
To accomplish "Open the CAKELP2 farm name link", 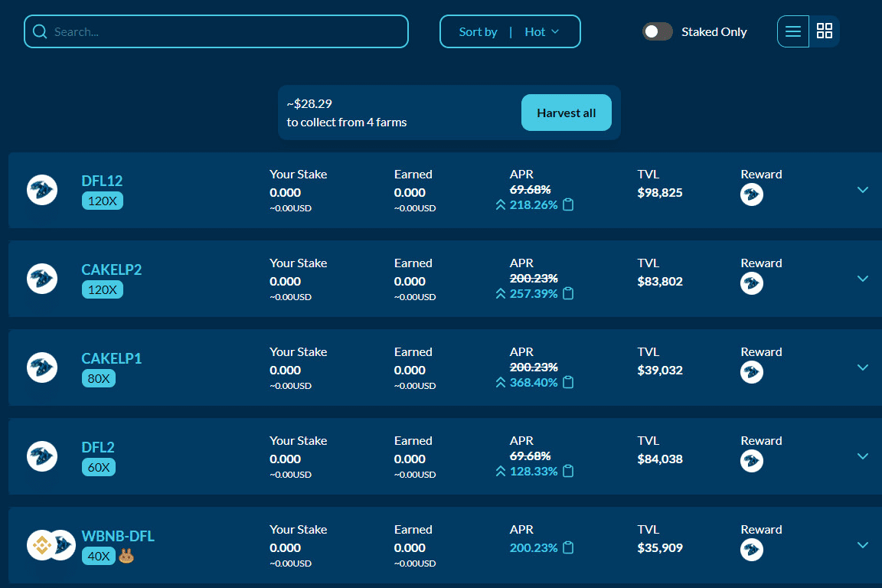I will point(112,269).
